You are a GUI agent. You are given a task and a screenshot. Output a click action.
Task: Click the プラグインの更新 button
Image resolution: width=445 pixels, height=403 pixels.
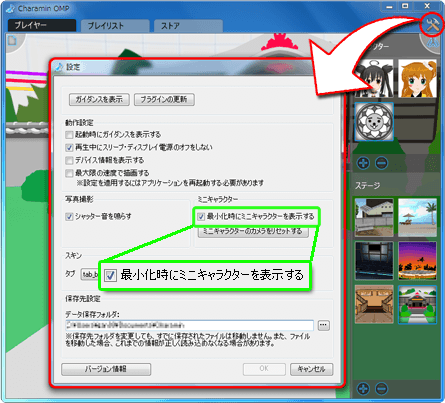pyautogui.click(x=164, y=99)
